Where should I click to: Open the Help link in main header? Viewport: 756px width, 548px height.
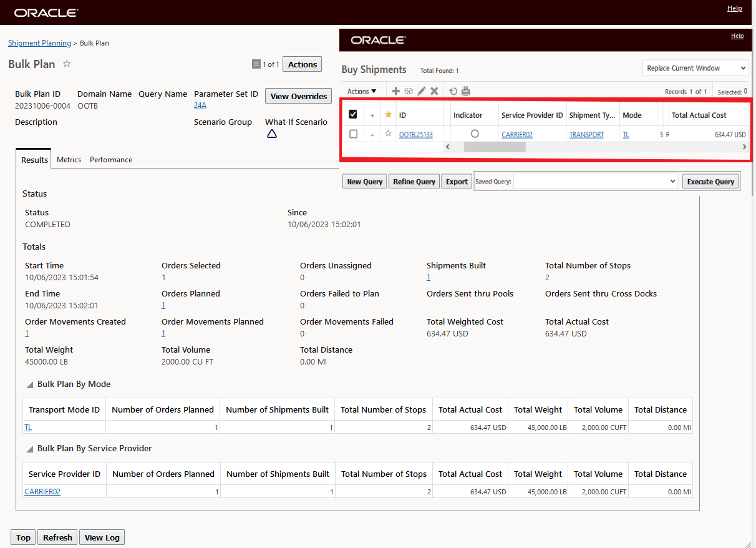click(x=735, y=8)
